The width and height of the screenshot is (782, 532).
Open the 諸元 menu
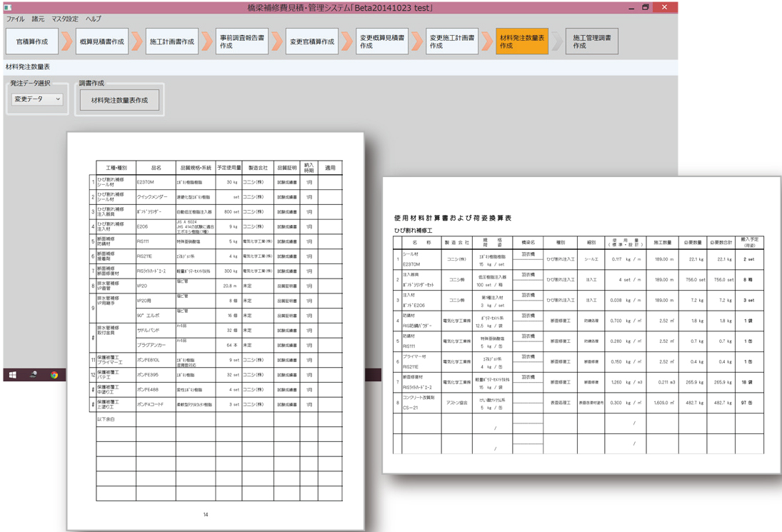pyautogui.click(x=38, y=19)
